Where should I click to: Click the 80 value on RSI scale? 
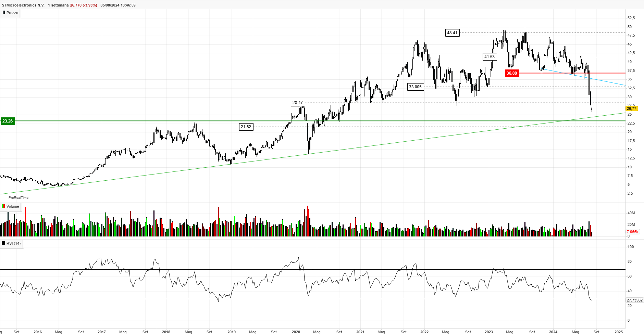tap(630, 261)
